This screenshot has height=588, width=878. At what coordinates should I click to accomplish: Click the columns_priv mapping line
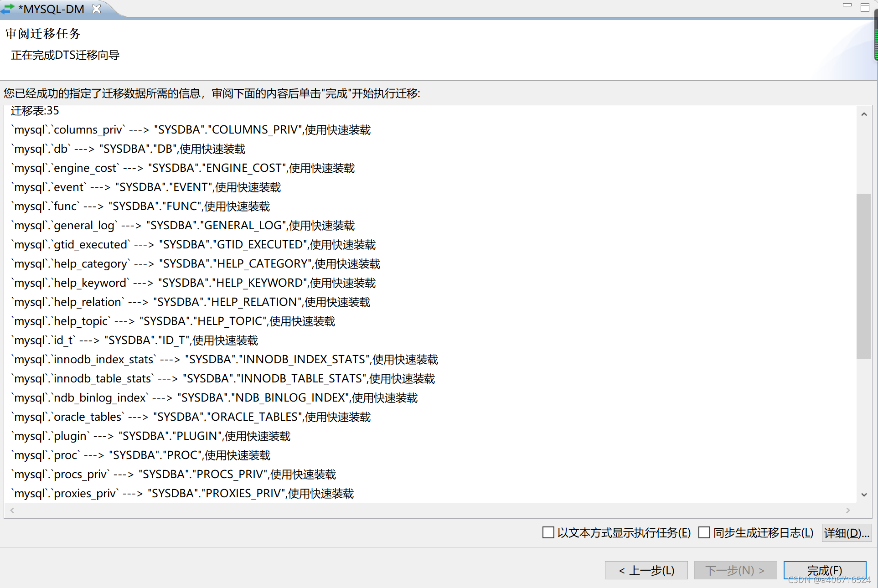pyautogui.click(x=191, y=130)
